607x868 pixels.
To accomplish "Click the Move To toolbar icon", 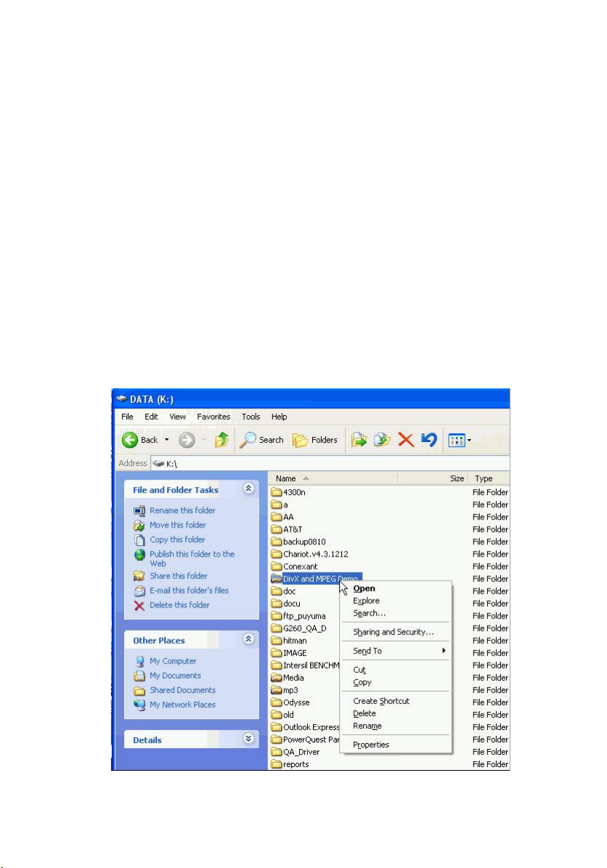I will [359, 440].
